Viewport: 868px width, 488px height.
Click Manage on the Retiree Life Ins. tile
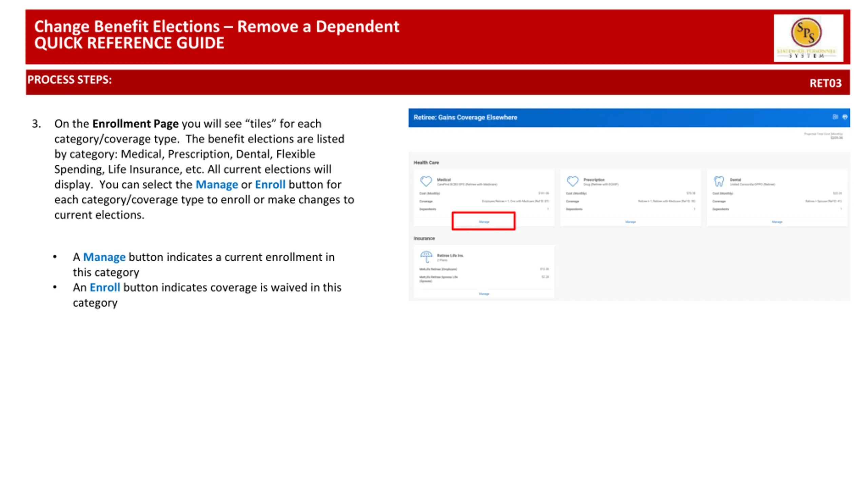484,294
